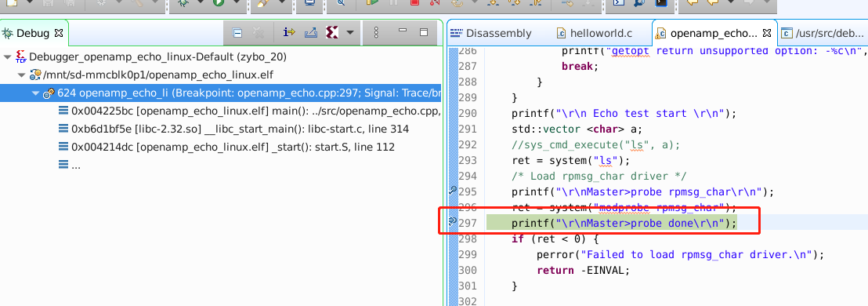The image size is (868, 306).
Task: Click the instruction pointer marker at line 297
Action: click(452, 222)
